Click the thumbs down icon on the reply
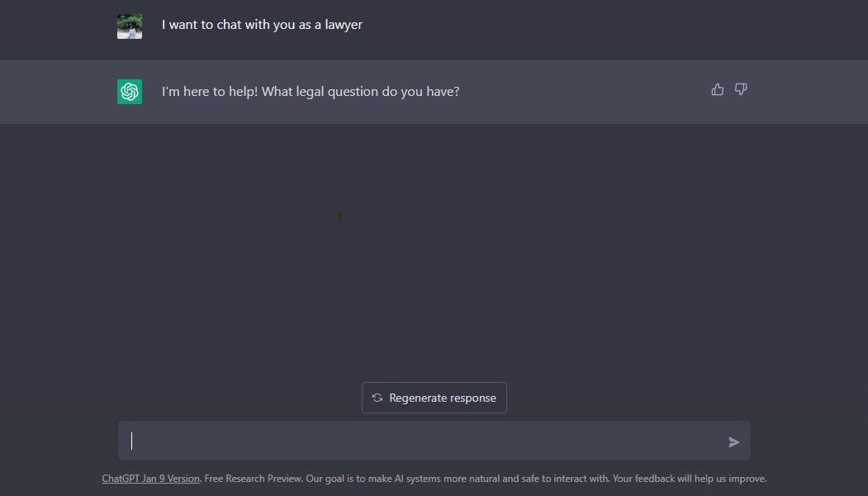Image resolution: width=868 pixels, height=496 pixels. (x=741, y=89)
